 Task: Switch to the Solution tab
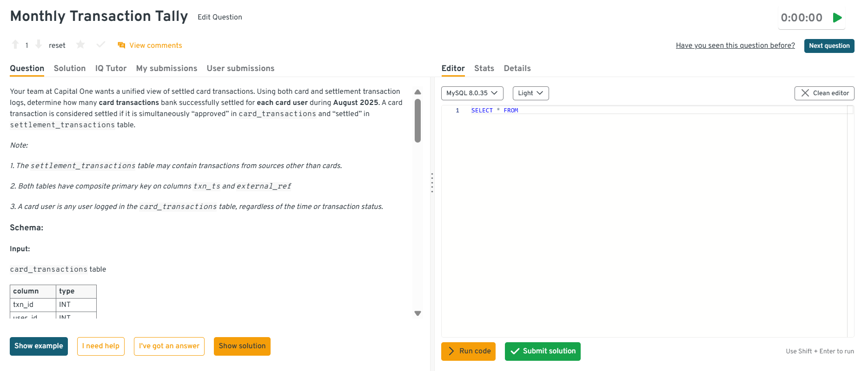pyautogui.click(x=70, y=68)
